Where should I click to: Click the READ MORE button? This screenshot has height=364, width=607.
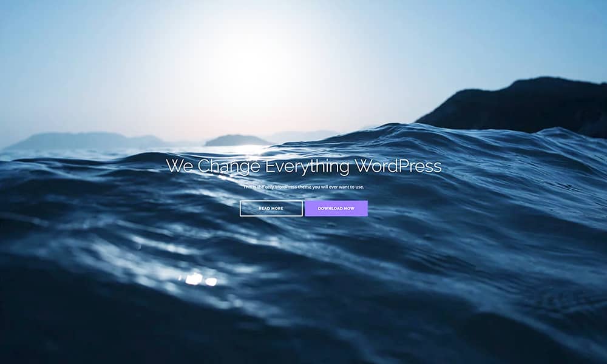pos(271,209)
